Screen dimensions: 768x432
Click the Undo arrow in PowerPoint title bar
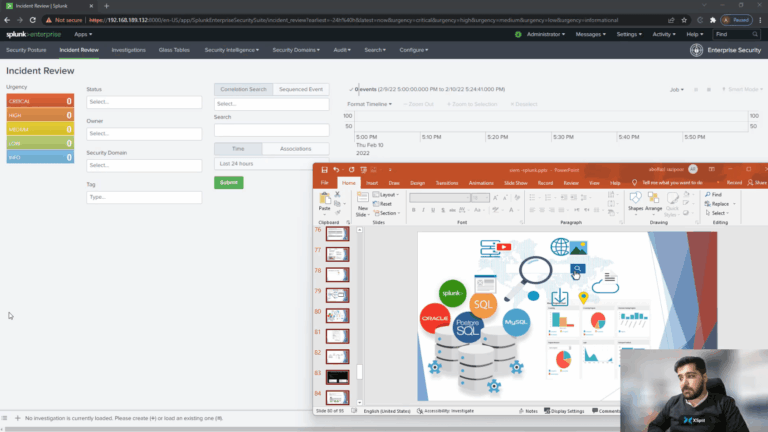pyautogui.click(x=336, y=169)
